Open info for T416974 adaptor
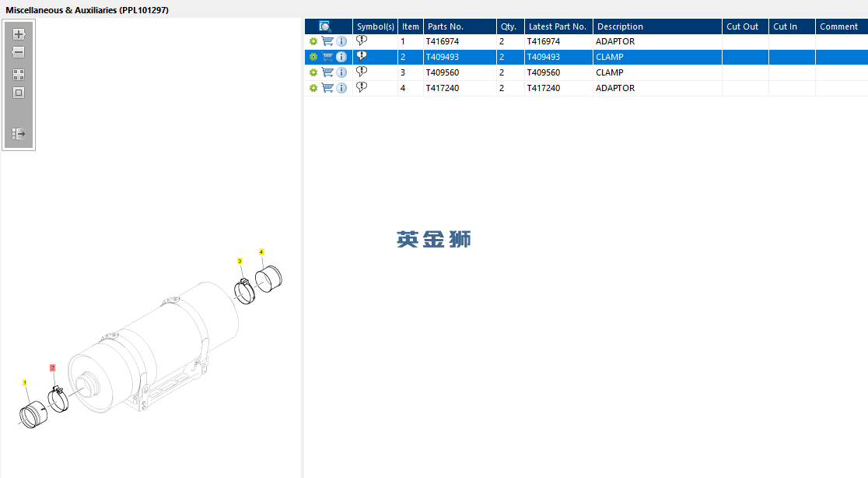Viewport: 868px width, 478px height. pyautogui.click(x=341, y=41)
